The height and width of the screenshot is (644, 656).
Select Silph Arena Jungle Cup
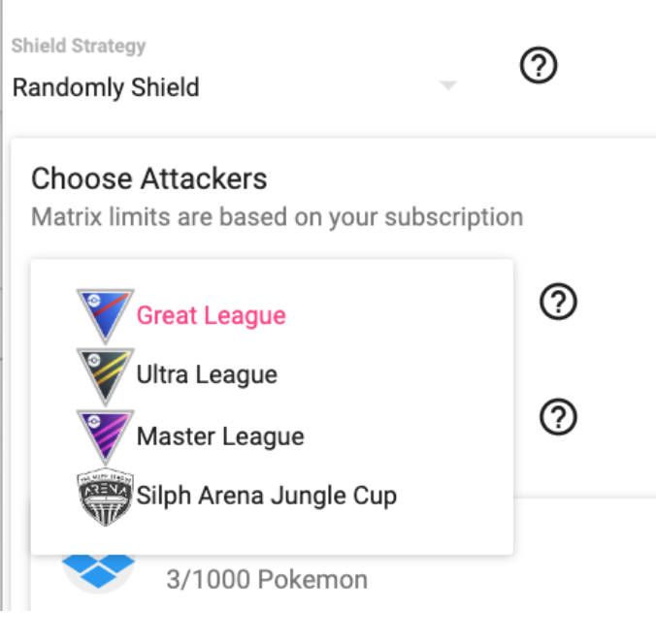click(266, 497)
